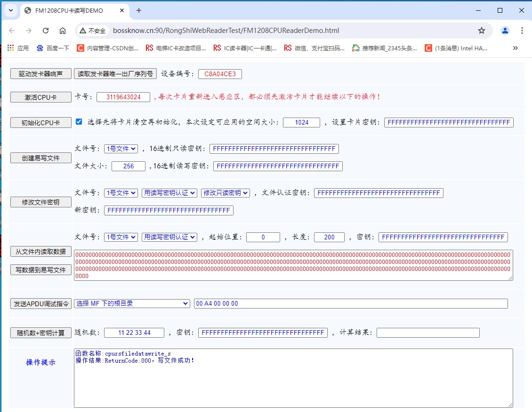Toggle the clear-card-before-initialize checkbox
Viewport: 532px width, 412px height.
click(x=79, y=122)
